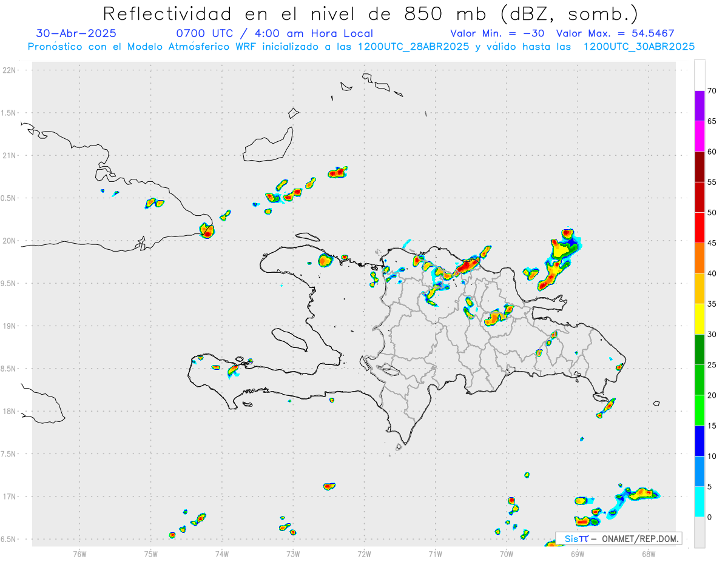Click the '76W' longitude axis label
The width and height of the screenshot is (728, 562).
click(80, 553)
